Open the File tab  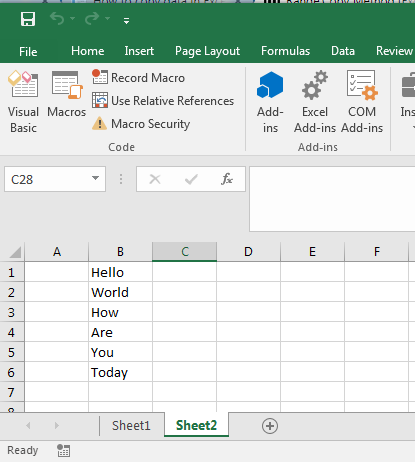pyautogui.click(x=28, y=51)
